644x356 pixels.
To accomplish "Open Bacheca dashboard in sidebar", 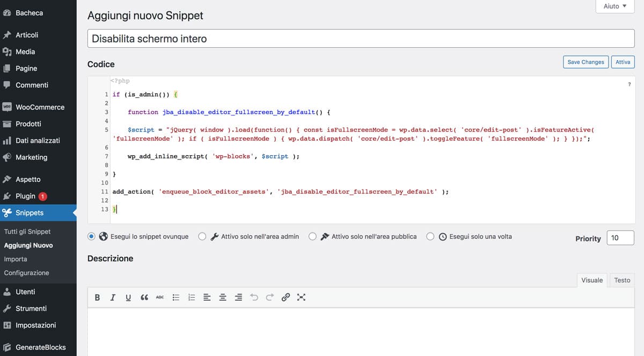I will tap(38, 13).
